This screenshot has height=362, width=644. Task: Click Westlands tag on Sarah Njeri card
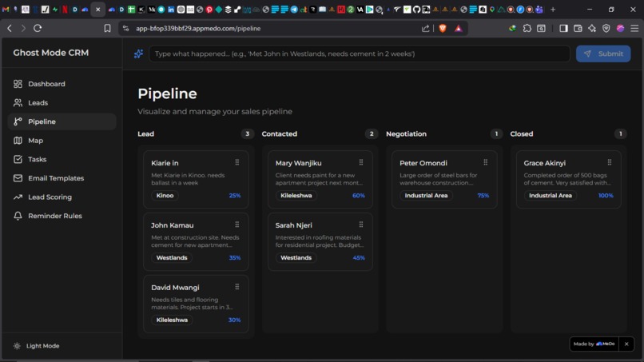296,257
